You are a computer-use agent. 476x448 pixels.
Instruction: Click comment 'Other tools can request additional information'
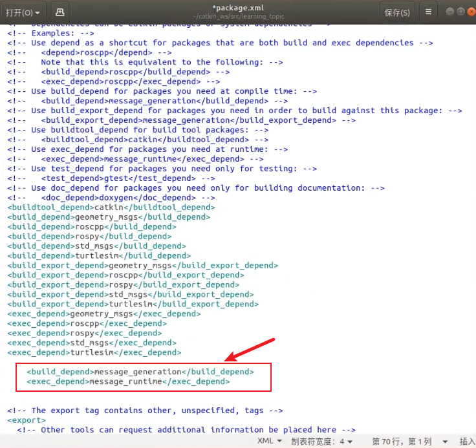click(x=186, y=431)
